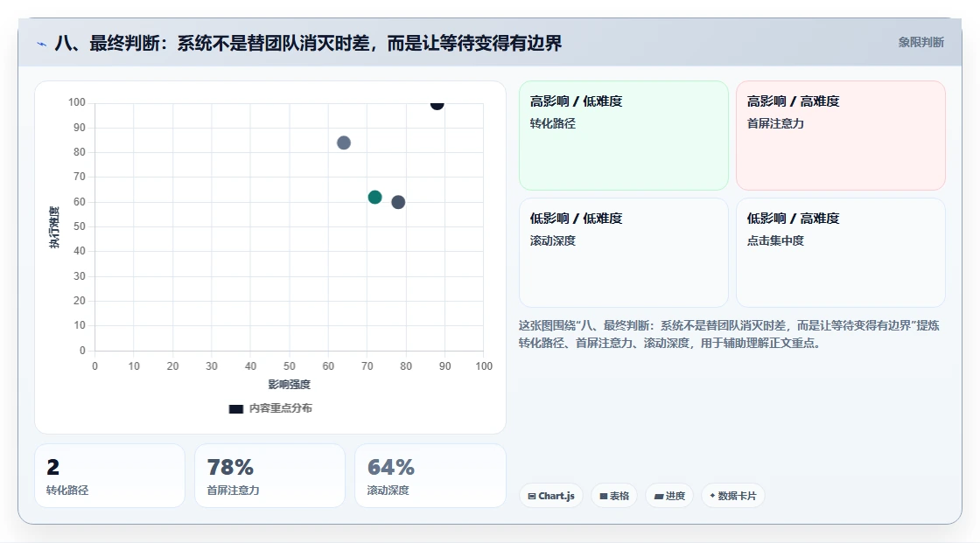Click the section title 八、最终判断
980x543 pixels.
(308, 43)
